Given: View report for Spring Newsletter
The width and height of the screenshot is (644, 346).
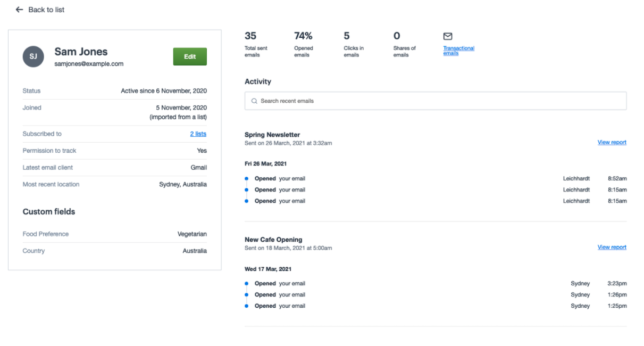Looking at the screenshot, I should tap(612, 143).
